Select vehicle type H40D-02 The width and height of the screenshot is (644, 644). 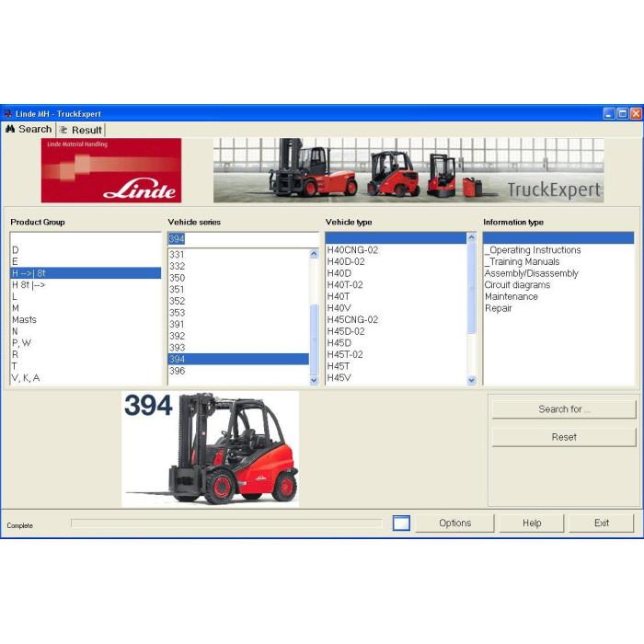coord(396,261)
